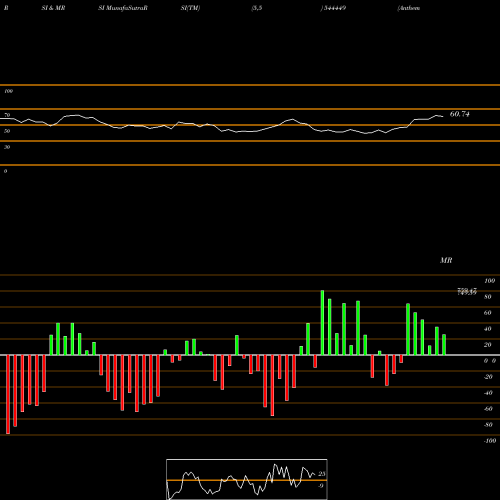Viewport: 500px width, 500px height.
Task: Click the longest red bar at the far left
Action: click(x=8, y=394)
